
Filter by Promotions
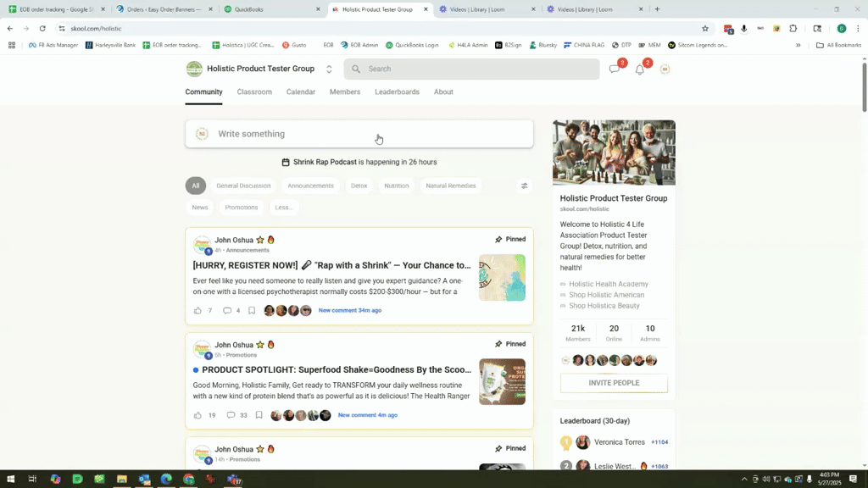coord(242,208)
